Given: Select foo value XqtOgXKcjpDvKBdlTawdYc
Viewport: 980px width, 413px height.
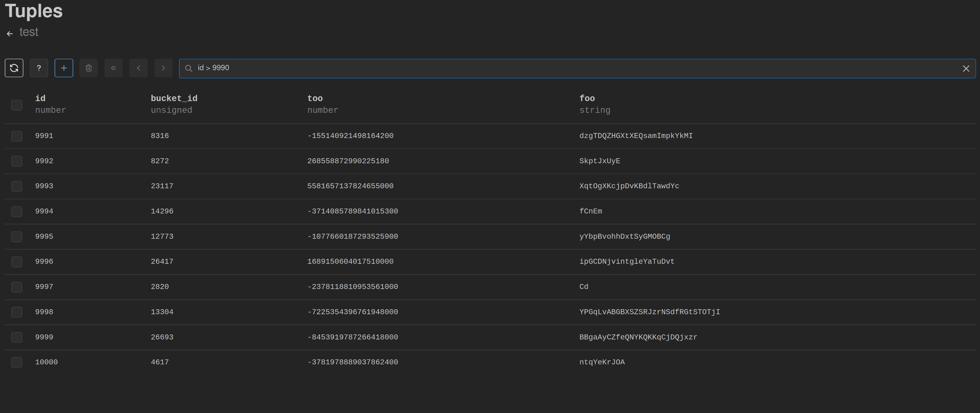Looking at the screenshot, I should (629, 186).
